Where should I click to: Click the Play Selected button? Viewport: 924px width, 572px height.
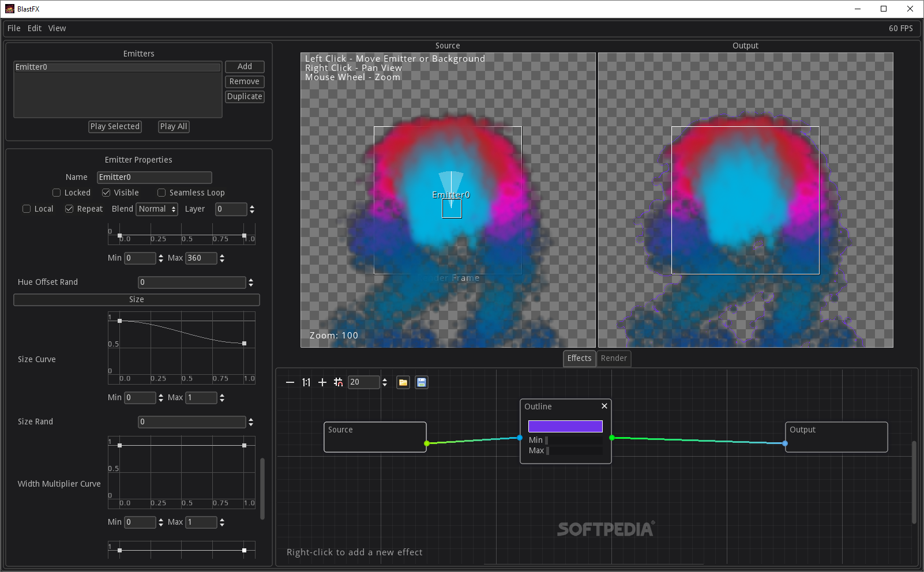pos(115,126)
